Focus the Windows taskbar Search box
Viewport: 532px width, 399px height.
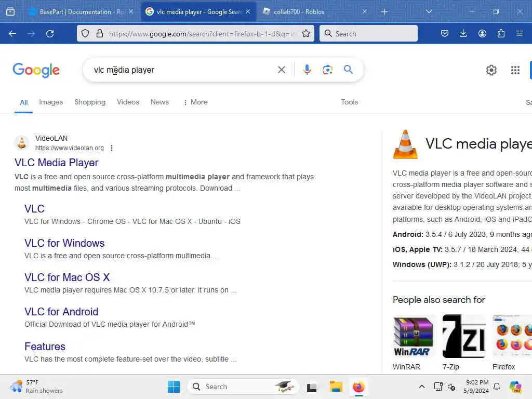(x=243, y=387)
